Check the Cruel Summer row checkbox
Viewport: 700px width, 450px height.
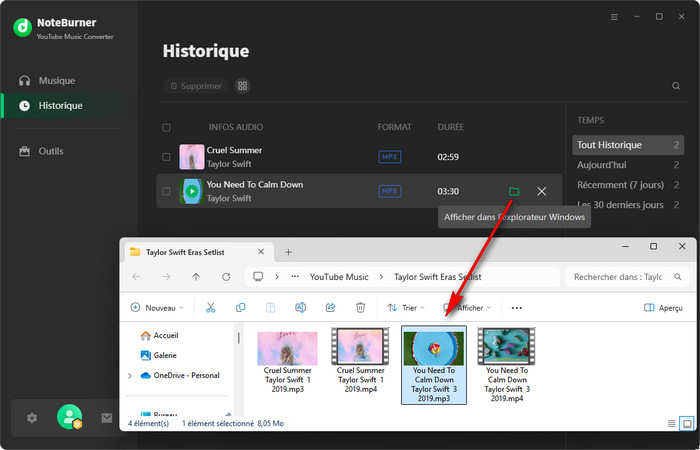166,157
